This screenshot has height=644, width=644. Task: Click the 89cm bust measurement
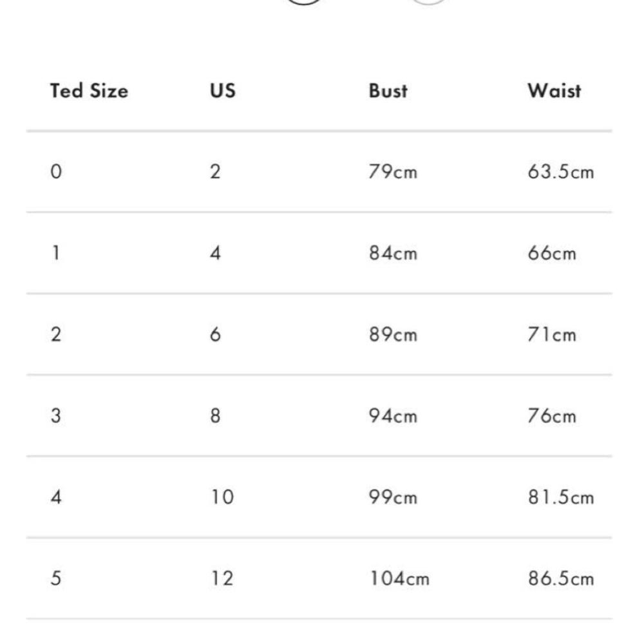point(393,334)
